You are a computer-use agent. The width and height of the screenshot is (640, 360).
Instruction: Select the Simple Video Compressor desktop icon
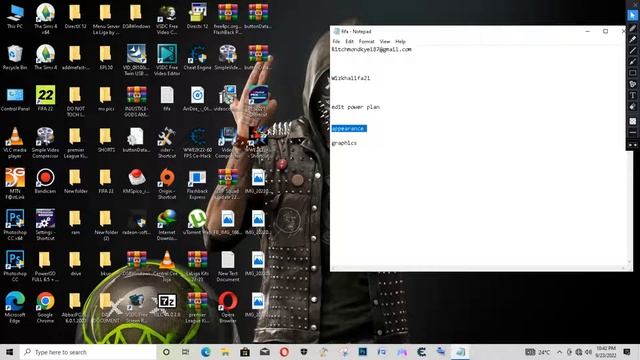[x=45, y=142]
